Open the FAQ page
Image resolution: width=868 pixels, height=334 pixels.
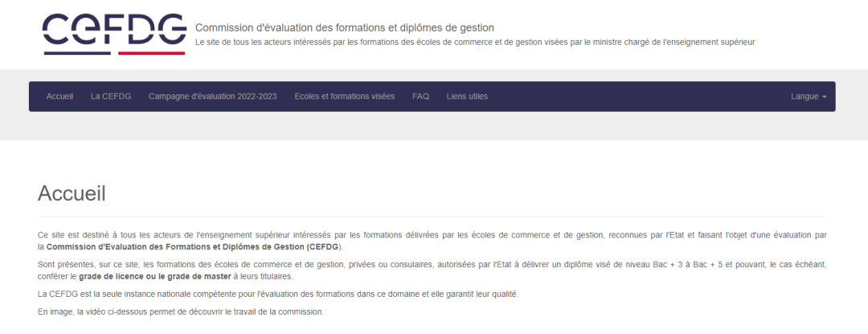(x=420, y=97)
